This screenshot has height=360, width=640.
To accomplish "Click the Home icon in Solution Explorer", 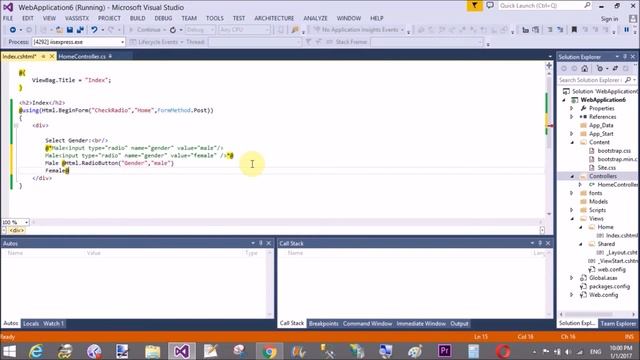I will coord(585,69).
